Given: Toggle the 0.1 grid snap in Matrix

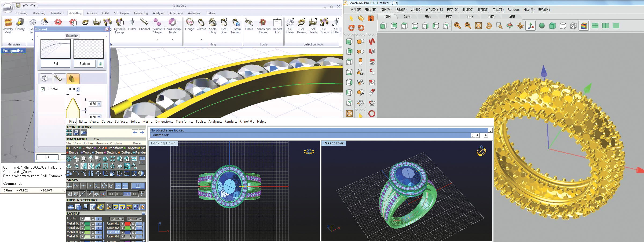Looking at the screenshot, I should pos(111,194).
